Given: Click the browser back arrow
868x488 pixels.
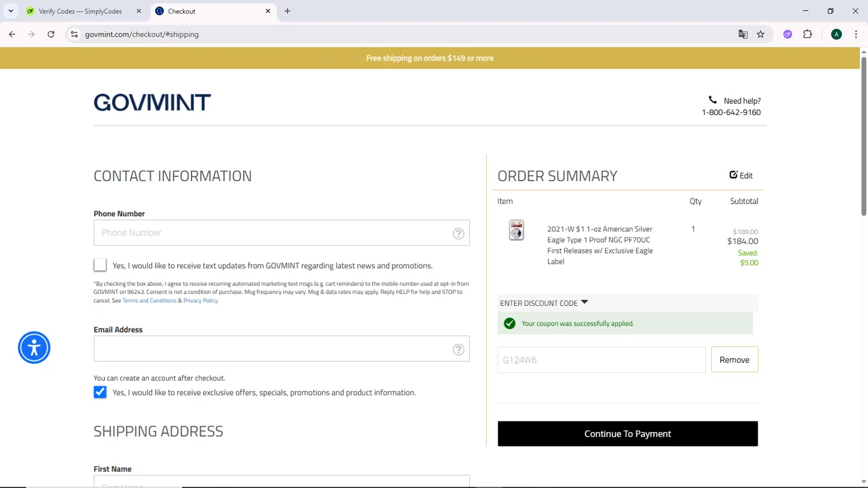Looking at the screenshot, I should tap(12, 34).
